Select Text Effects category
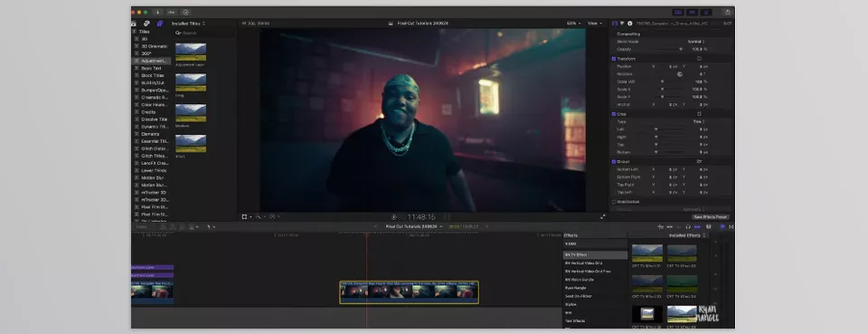 575,321
